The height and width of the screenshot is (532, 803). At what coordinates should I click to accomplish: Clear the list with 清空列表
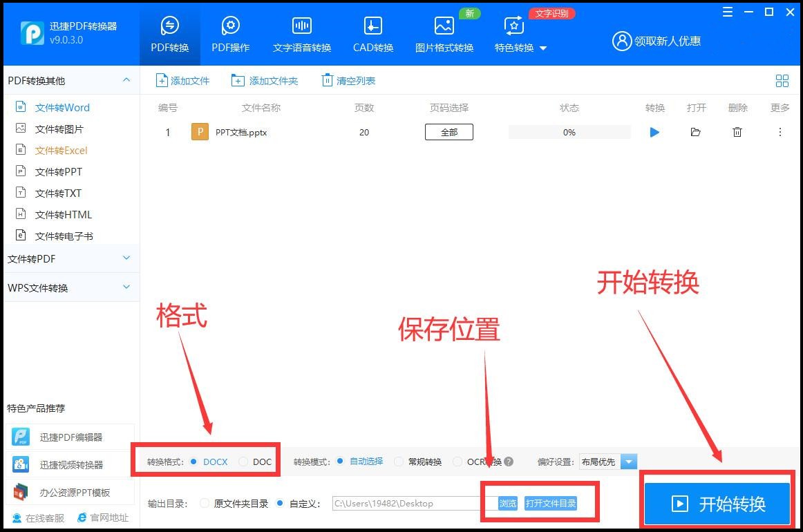348,80
